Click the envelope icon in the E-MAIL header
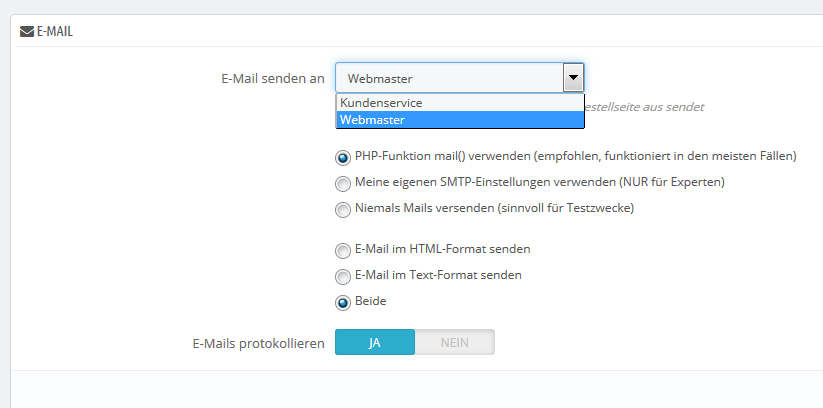The height and width of the screenshot is (408, 823). [27, 31]
